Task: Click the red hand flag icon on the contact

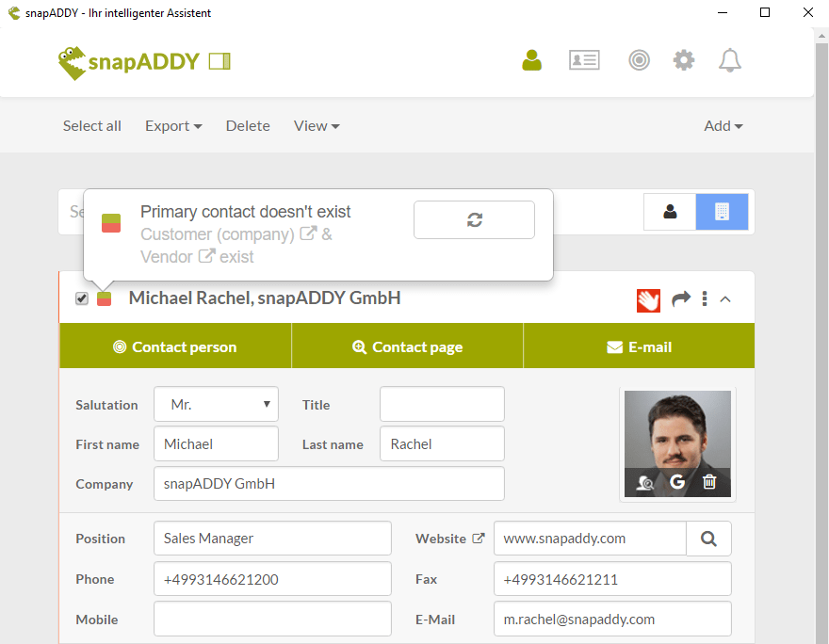Action: (648, 300)
